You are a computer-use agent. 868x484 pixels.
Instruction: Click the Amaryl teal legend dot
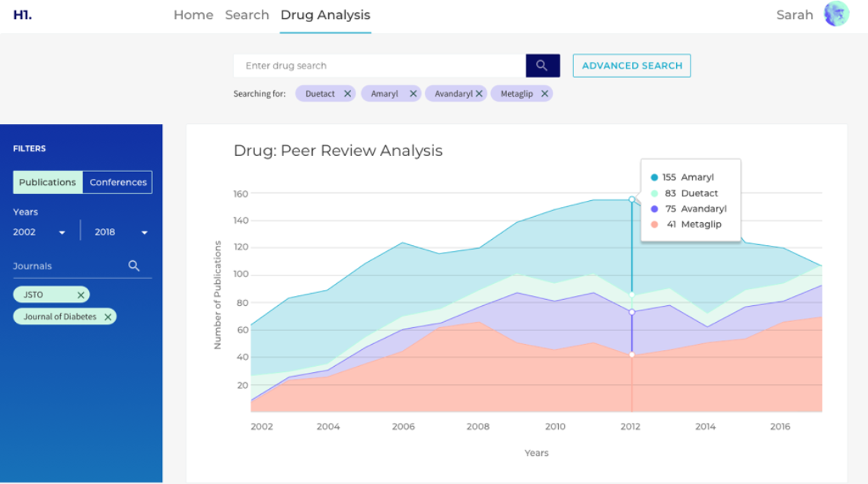pos(654,177)
